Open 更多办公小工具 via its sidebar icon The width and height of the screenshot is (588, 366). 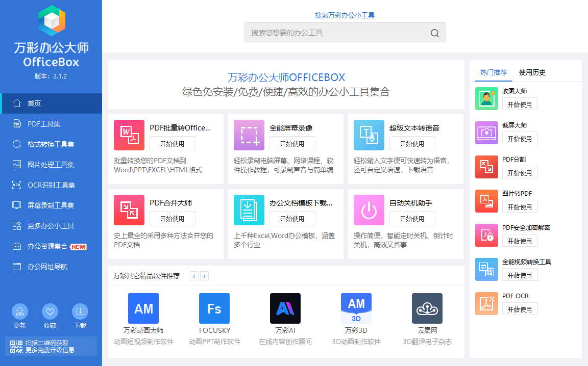[x=16, y=225]
